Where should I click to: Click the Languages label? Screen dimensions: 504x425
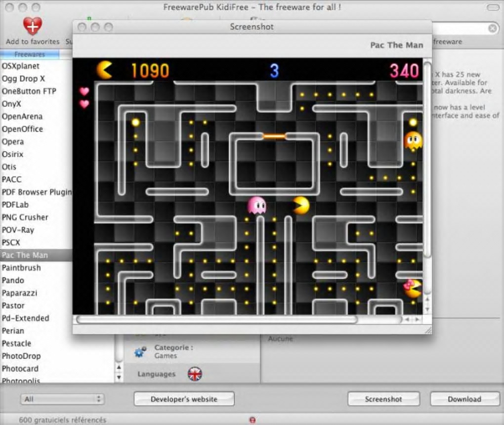click(157, 374)
